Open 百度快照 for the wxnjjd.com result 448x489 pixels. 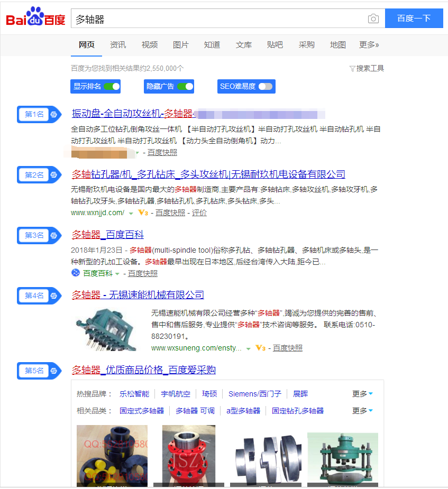[x=170, y=213]
